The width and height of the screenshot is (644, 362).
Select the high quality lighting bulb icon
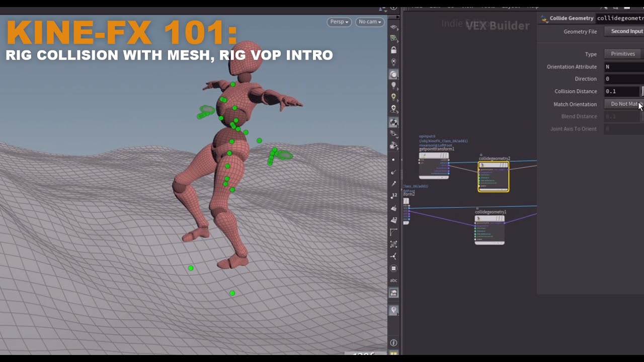[x=394, y=98]
